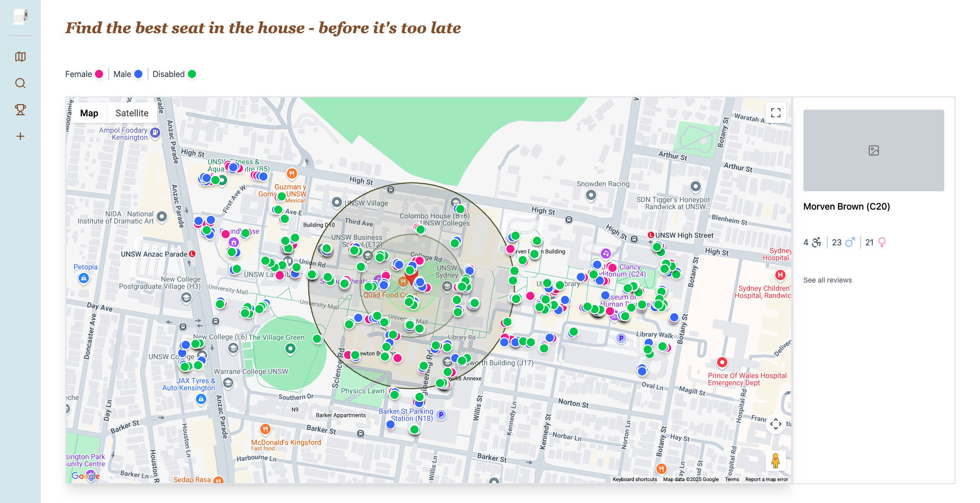
Task: Click Sydney Children's Hospital H marker
Action: [780, 275]
